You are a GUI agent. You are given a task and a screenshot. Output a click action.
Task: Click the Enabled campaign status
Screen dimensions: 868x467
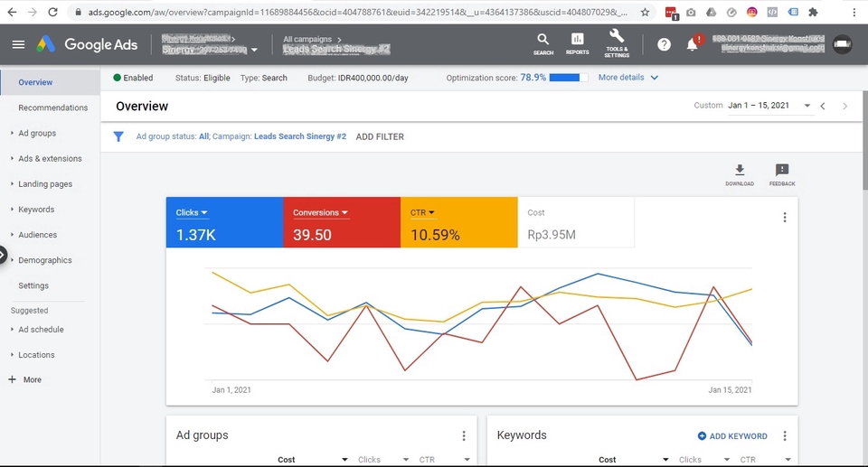(133, 78)
